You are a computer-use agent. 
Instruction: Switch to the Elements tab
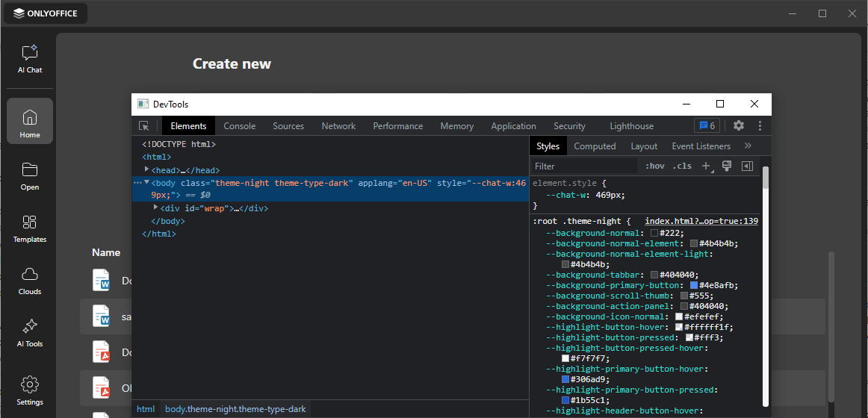(x=188, y=126)
